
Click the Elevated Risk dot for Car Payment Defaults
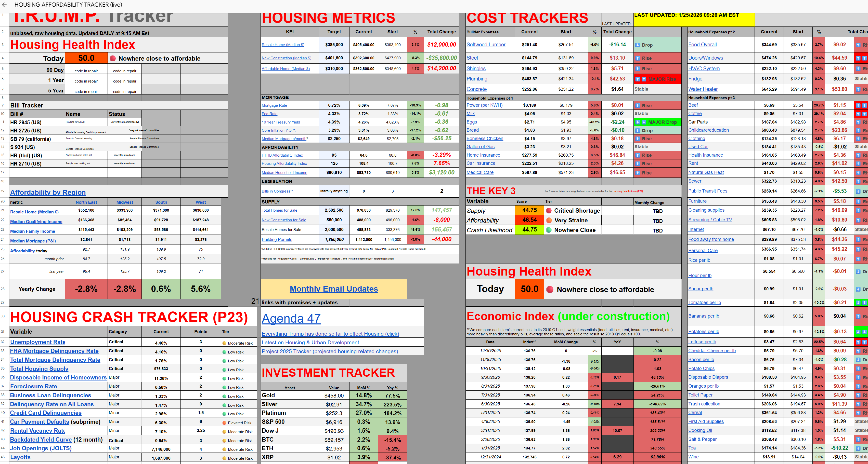pos(224,423)
